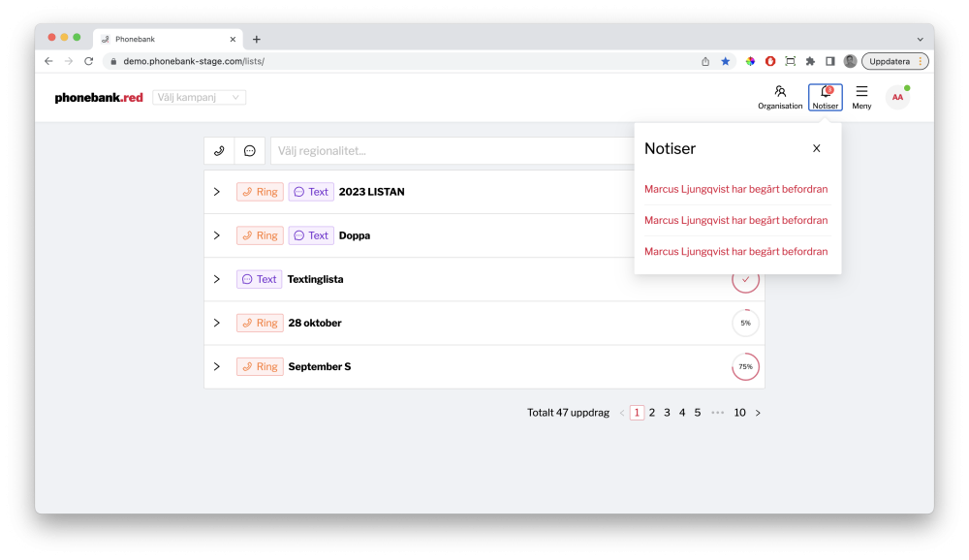Open first Marcus Ljungqvist notification
Image resolution: width=969 pixels, height=560 pixels.
coord(735,189)
